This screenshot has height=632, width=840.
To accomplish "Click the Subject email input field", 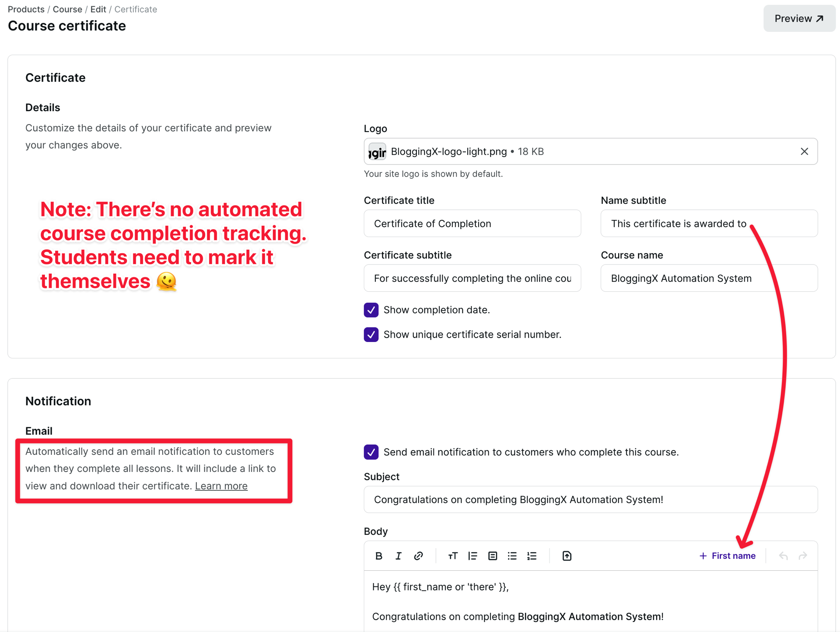I will [x=590, y=499].
